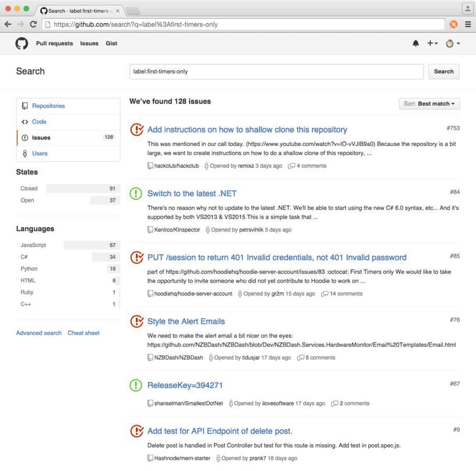The height and width of the screenshot is (471, 476).
Task: Click the Issues exclamation icon in sidebar
Action: [25, 138]
